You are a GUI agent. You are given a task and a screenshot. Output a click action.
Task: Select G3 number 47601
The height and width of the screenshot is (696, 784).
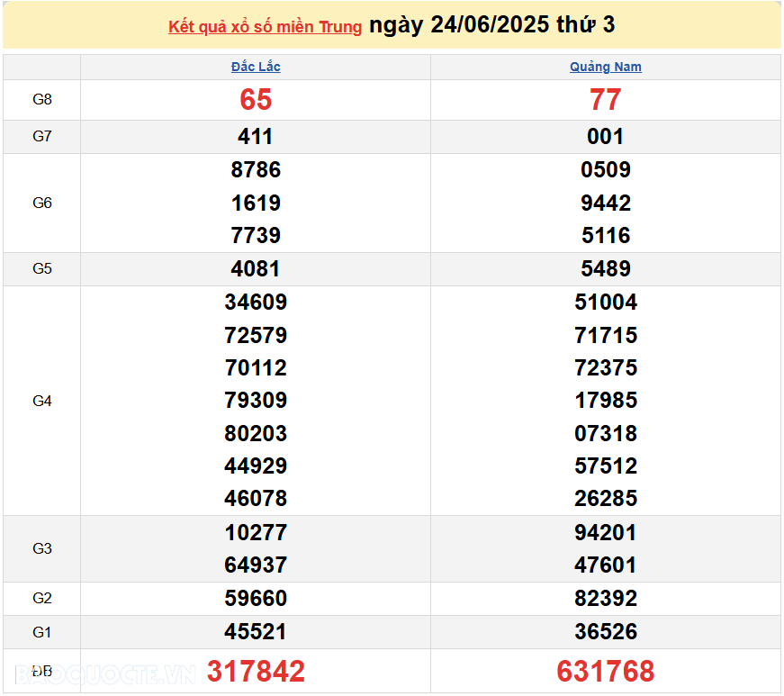[606, 565]
